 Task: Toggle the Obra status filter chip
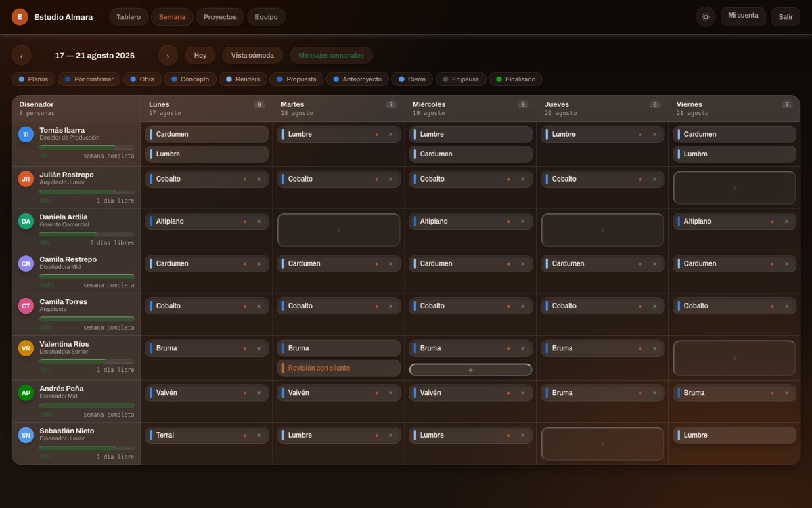click(142, 79)
